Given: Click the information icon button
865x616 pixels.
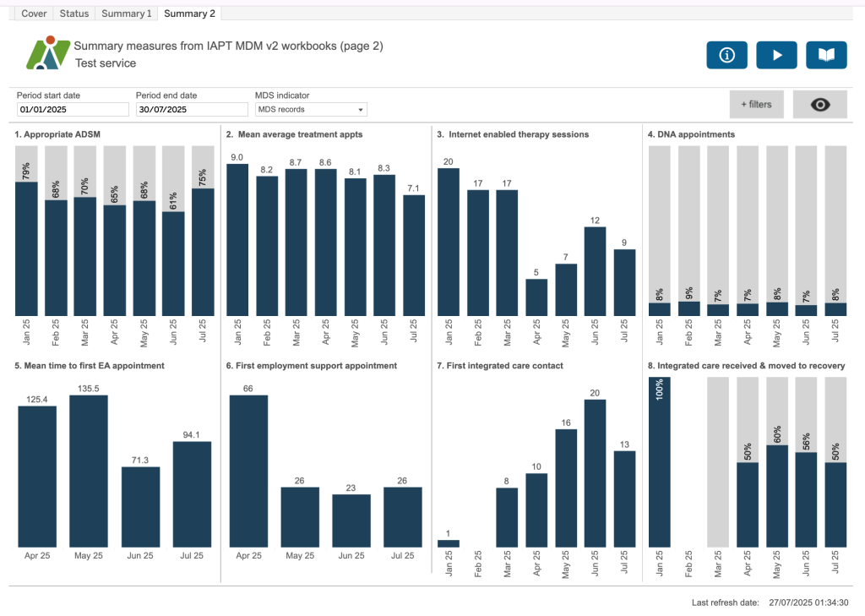Looking at the screenshot, I should tap(726, 55).
